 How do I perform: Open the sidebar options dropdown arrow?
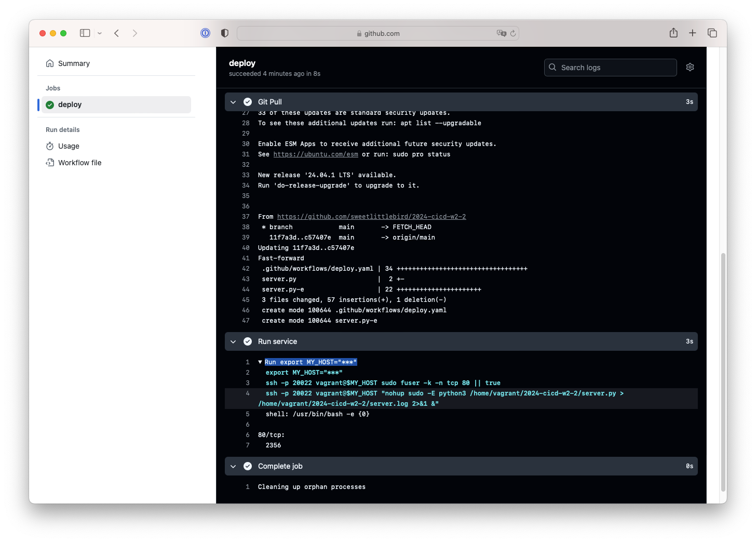pyautogui.click(x=100, y=33)
